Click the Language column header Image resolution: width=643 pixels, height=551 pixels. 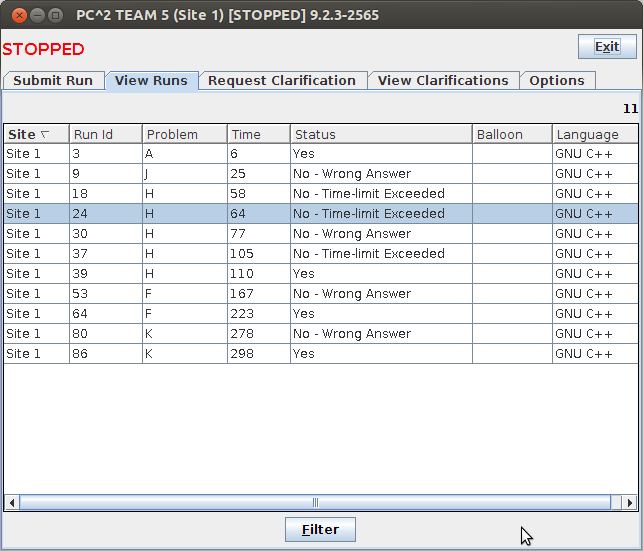[594, 134]
